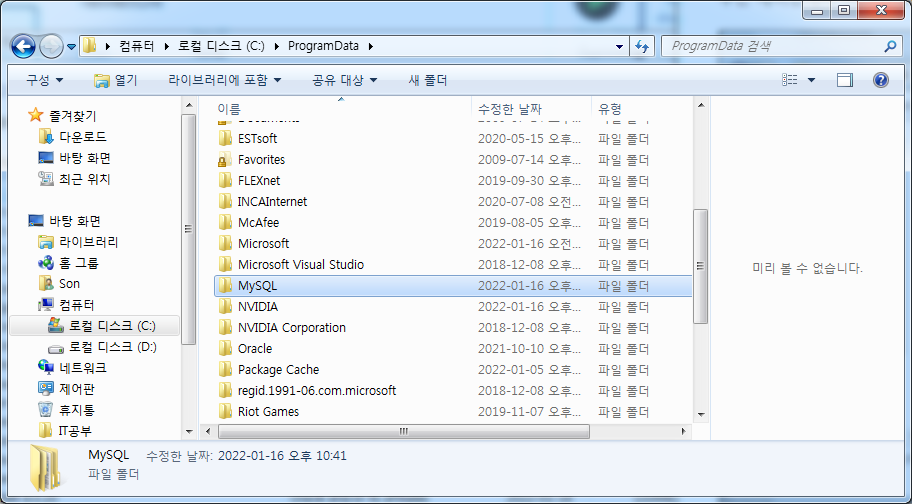This screenshot has width=912, height=504.
Task: Select Microsoft Visual Studio folder icon
Action: (x=225, y=264)
